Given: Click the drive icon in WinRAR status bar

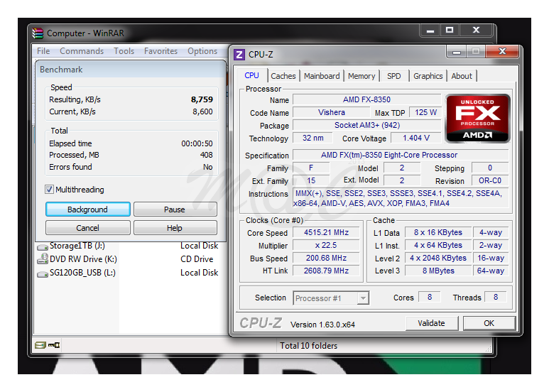Looking at the screenshot, I should [x=40, y=345].
